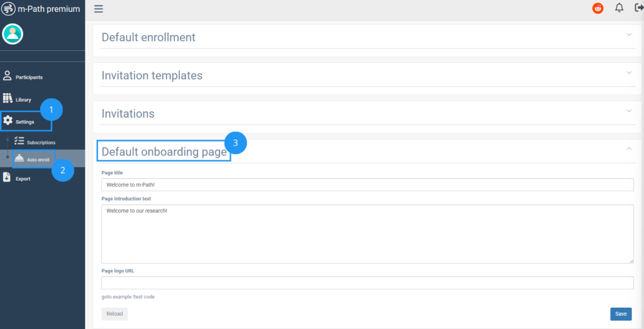
Task: Open the notifications bell
Action: (x=619, y=8)
